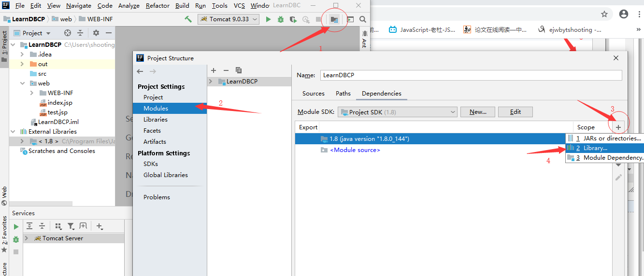Screen dimensions: 644x276
Task: Open Services group-by options
Action: tap(58, 226)
